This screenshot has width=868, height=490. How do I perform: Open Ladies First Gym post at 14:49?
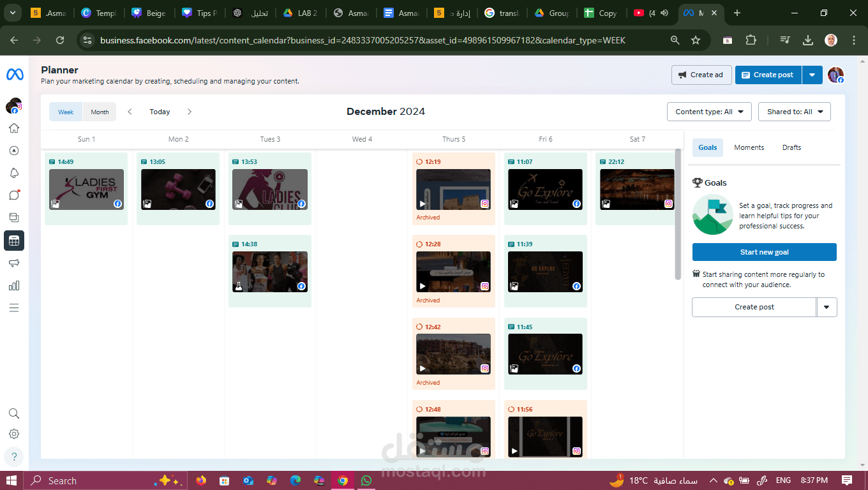(x=86, y=189)
